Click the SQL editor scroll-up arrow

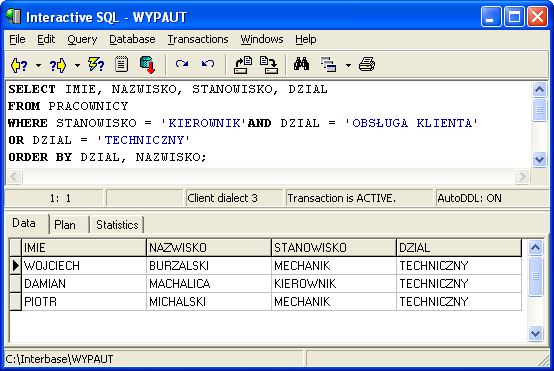pyautogui.click(x=540, y=89)
